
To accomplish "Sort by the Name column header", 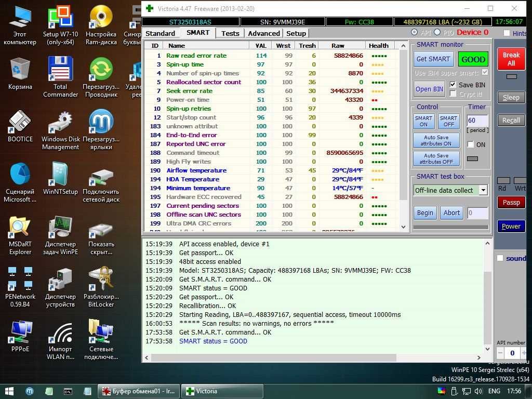I will (206, 46).
